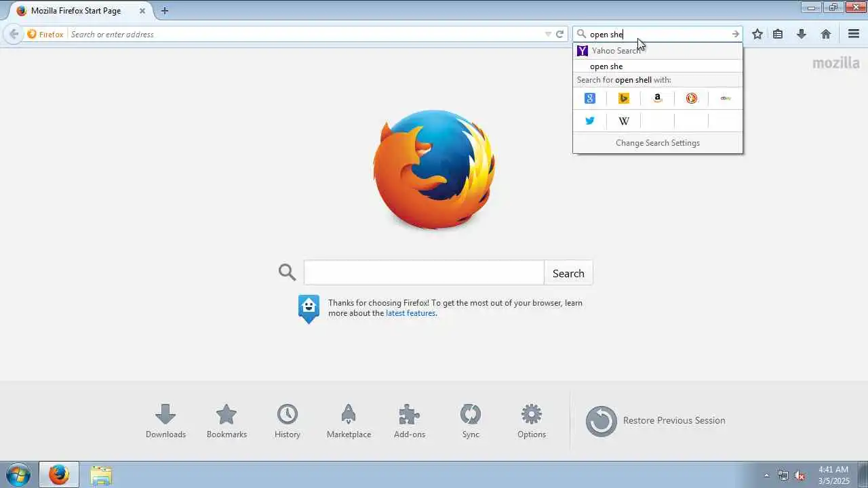Screen dimensions: 868x488
Task: Search with Wikipedia engine icon
Action: 624,121
